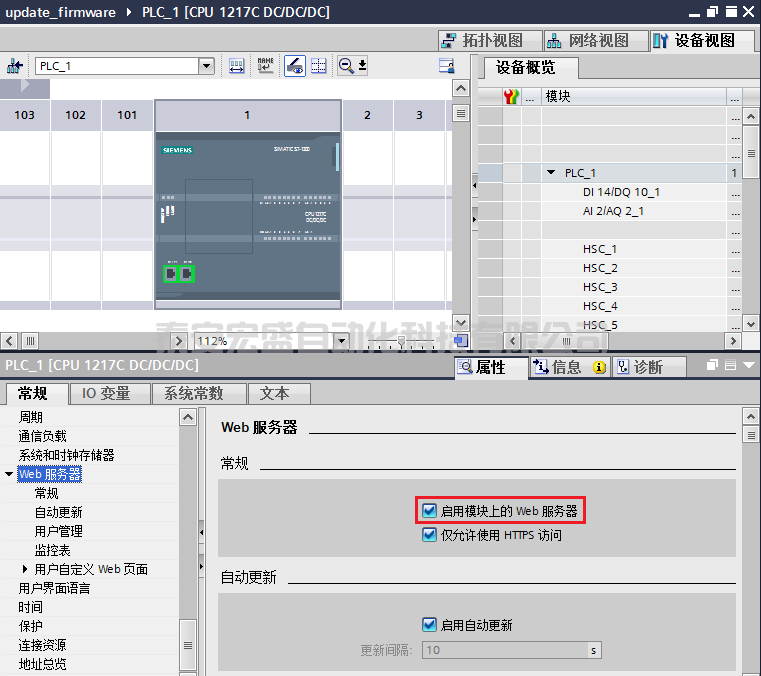Screen dimensions: 761x676
Task: Click the left Ethernet port on the PLC
Action: (171, 274)
